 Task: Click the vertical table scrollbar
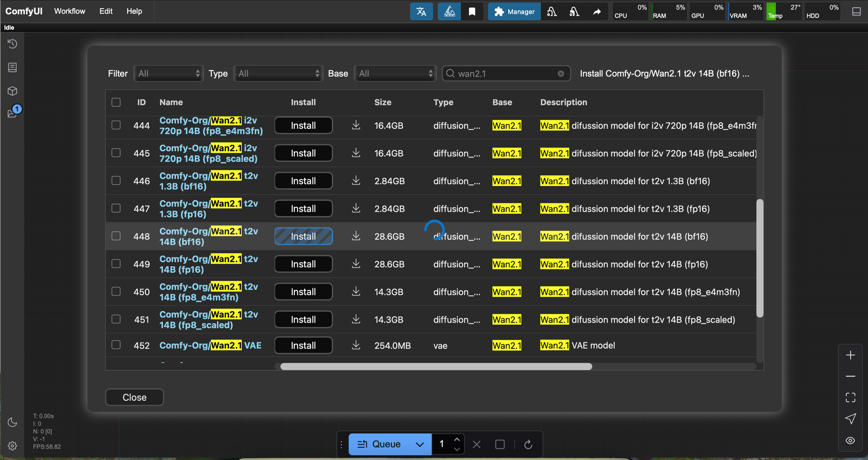[x=759, y=258]
